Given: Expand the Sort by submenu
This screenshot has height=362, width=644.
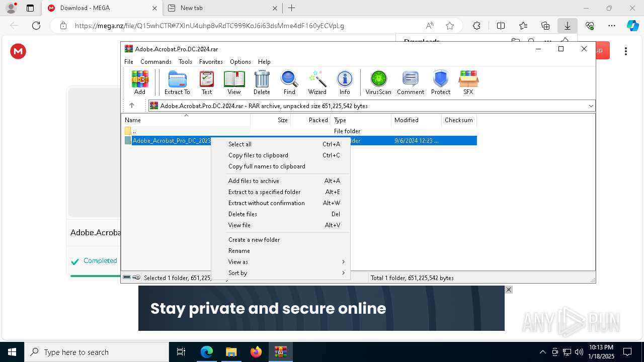Looking at the screenshot, I should pyautogui.click(x=280, y=273).
